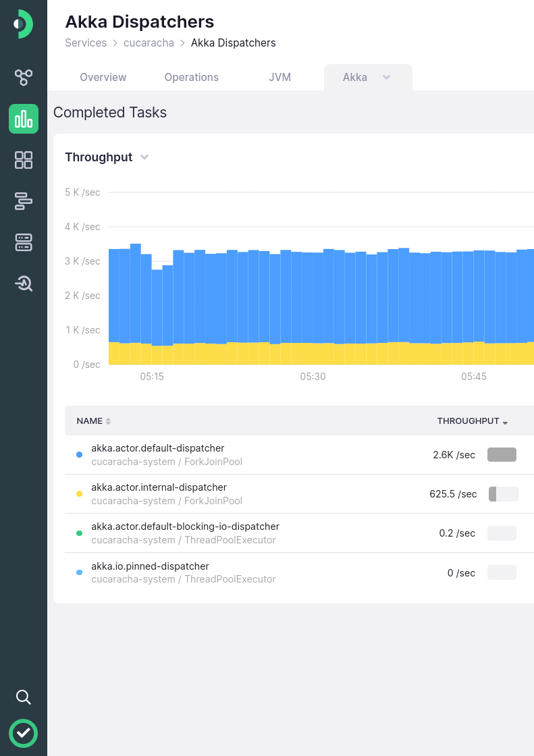This screenshot has height=756, width=534.
Task: Go to cucaracha breadcrumb link
Action: (149, 43)
